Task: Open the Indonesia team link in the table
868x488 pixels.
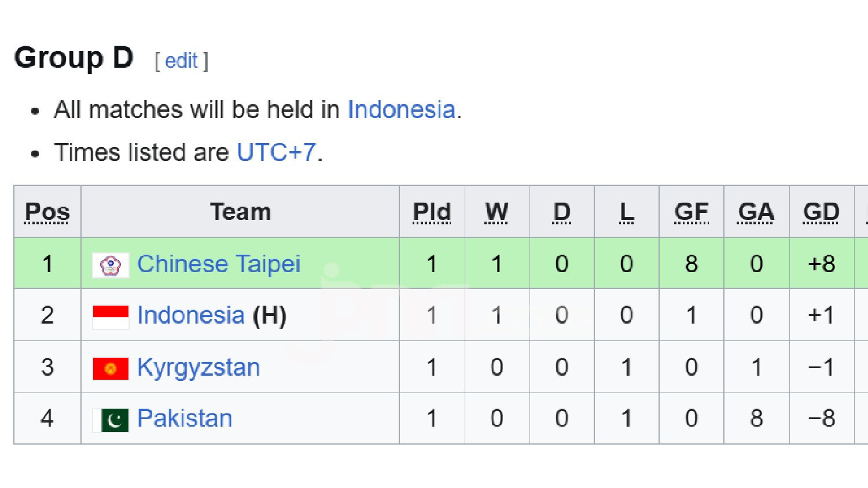Action: [190, 315]
